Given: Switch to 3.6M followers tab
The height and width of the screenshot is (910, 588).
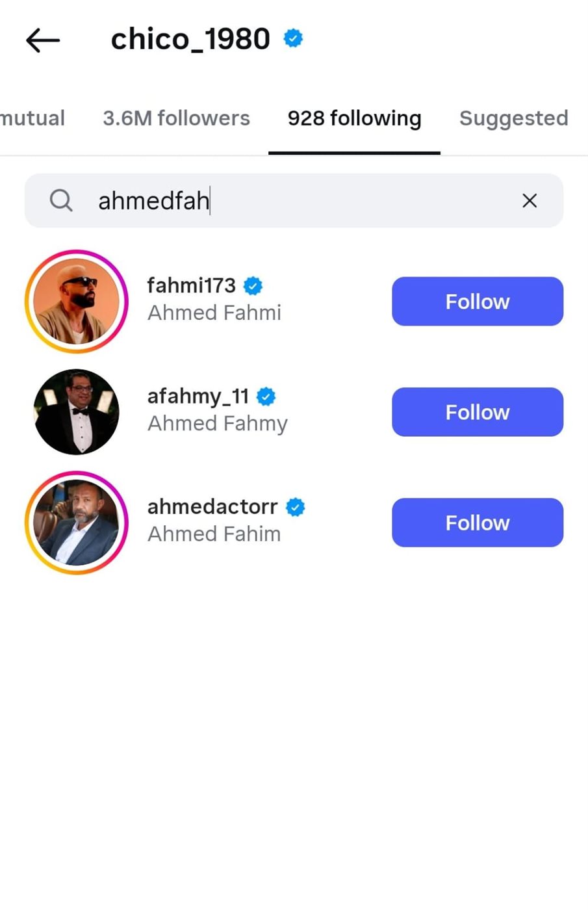Looking at the screenshot, I should tap(176, 118).
